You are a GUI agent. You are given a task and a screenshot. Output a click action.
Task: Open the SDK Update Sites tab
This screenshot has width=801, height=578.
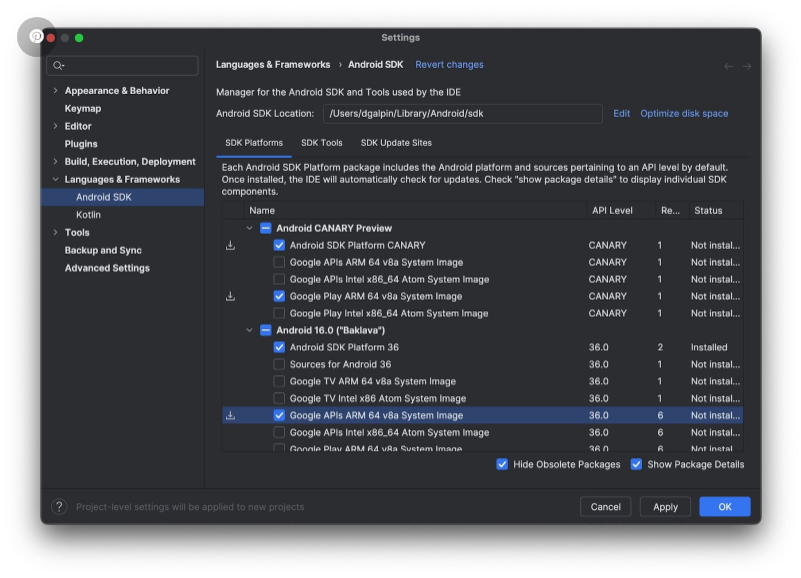396,143
